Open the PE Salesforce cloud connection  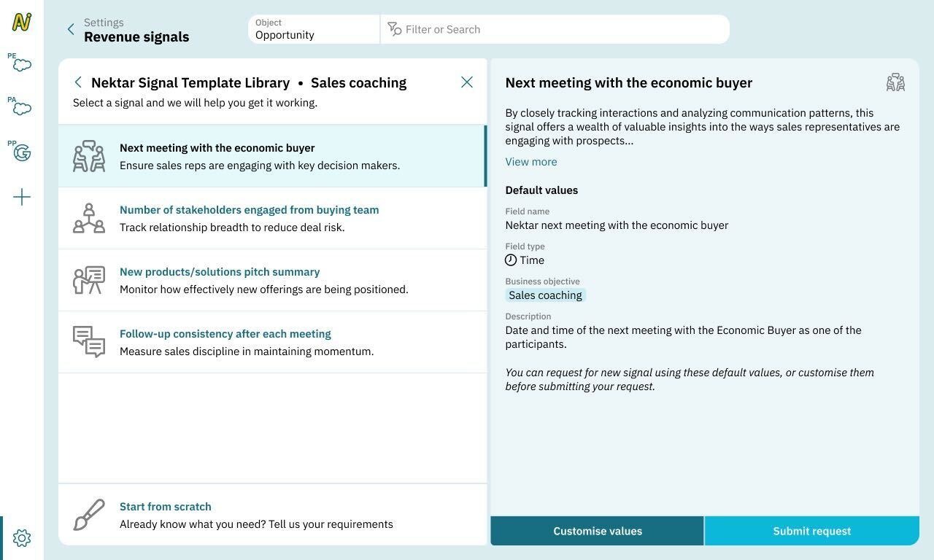(21, 64)
